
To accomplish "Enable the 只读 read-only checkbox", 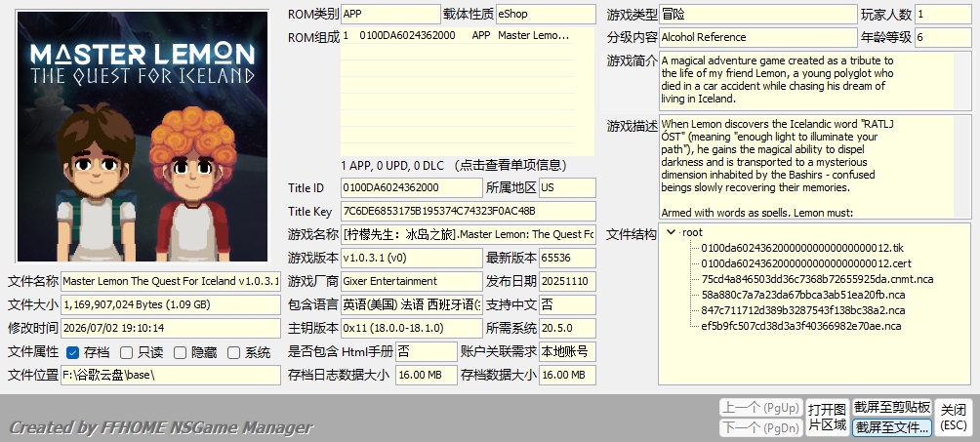I will point(126,352).
